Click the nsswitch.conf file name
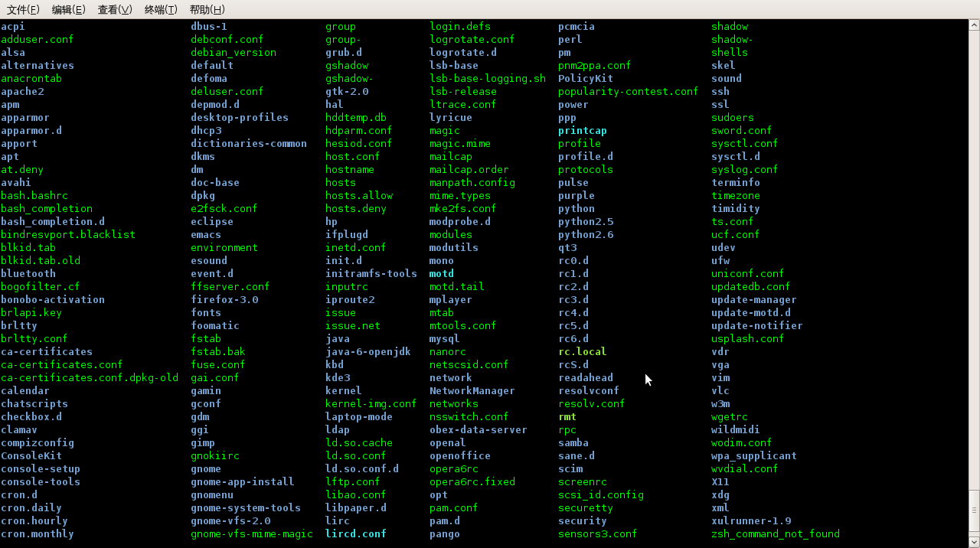 click(x=469, y=416)
